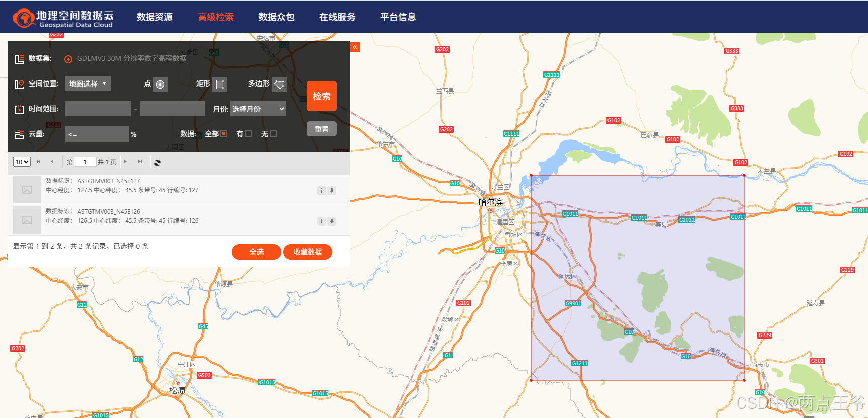Click the start date input field

(x=98, y=109)
